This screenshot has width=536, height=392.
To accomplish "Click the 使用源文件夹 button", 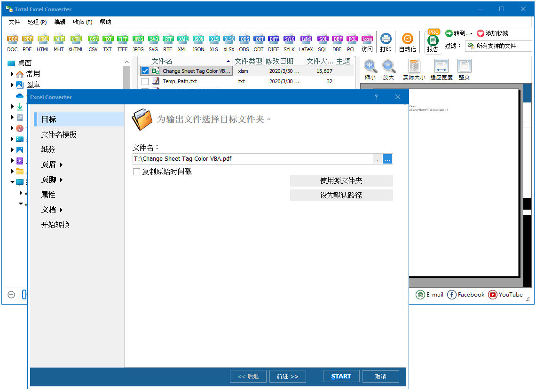I will pyautogui.click(x=341, y=180).
